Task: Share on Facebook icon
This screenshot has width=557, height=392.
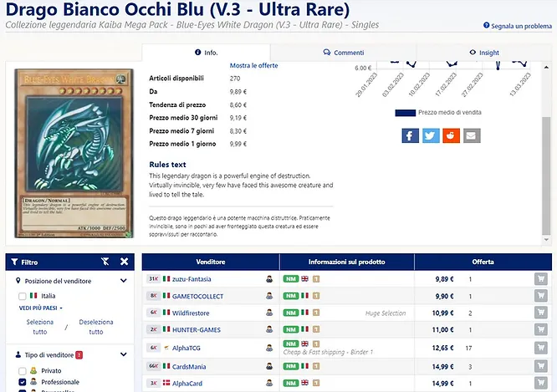Action: tap(411, 135)
